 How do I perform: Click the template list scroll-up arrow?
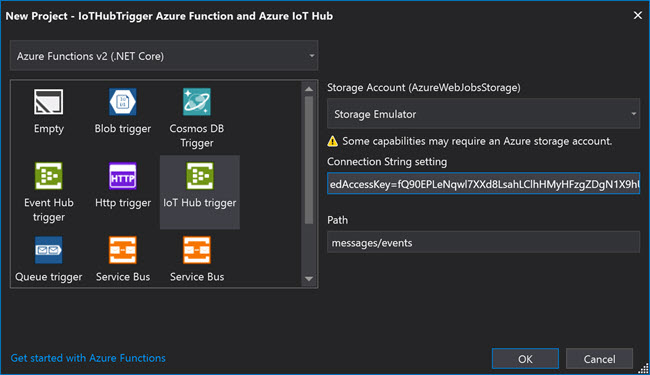pyautogui.click(x=309, y=89)
